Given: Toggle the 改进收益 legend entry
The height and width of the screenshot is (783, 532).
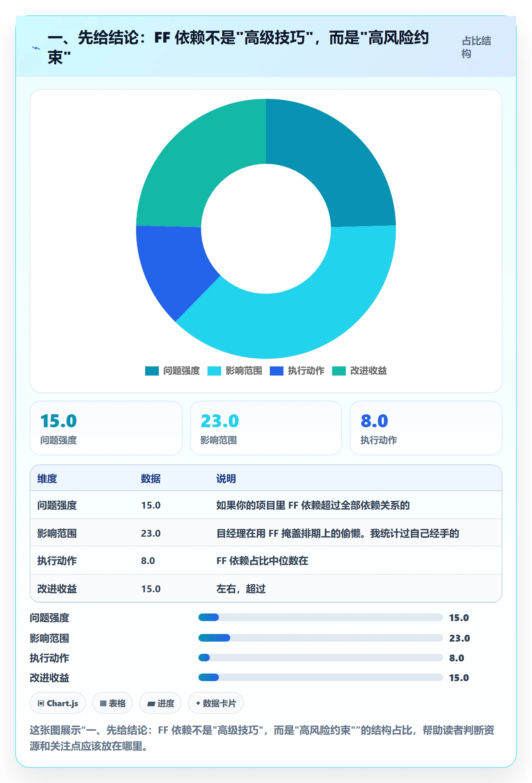Looking at the screenshot, I should click(x=359, y=371).
